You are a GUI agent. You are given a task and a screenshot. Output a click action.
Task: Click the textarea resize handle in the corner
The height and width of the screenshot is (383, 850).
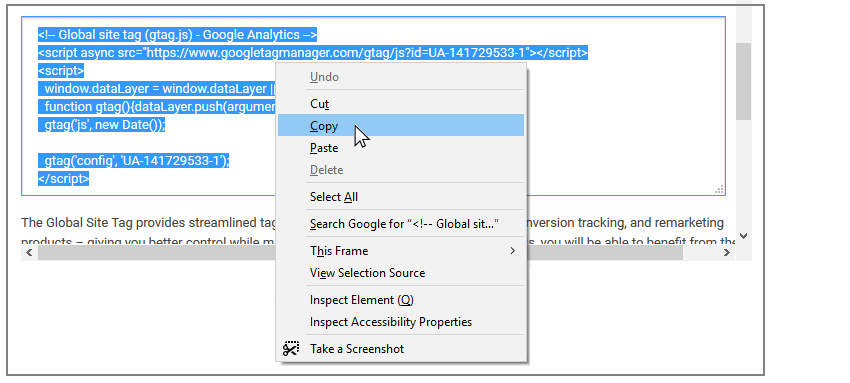[x=719, y=189]
